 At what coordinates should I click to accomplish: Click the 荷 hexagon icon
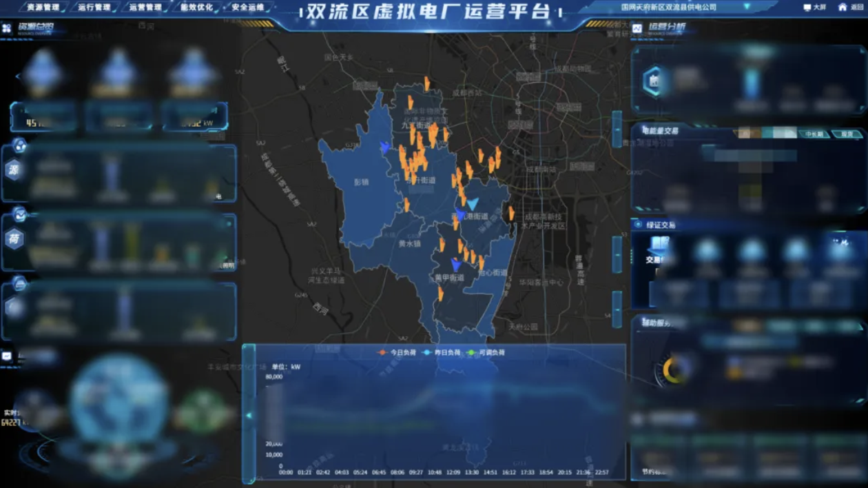pos(14,239)
